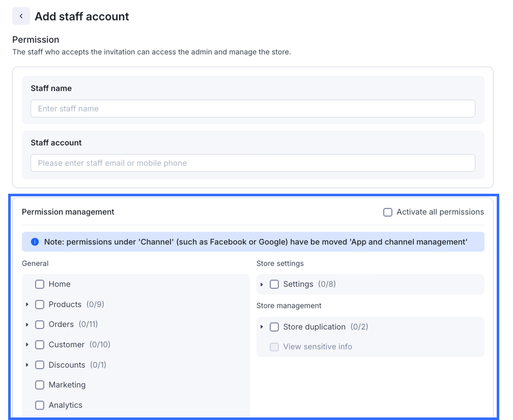
Task: Select the Store duplication checkbox
Action: click(x=274, y=327)
